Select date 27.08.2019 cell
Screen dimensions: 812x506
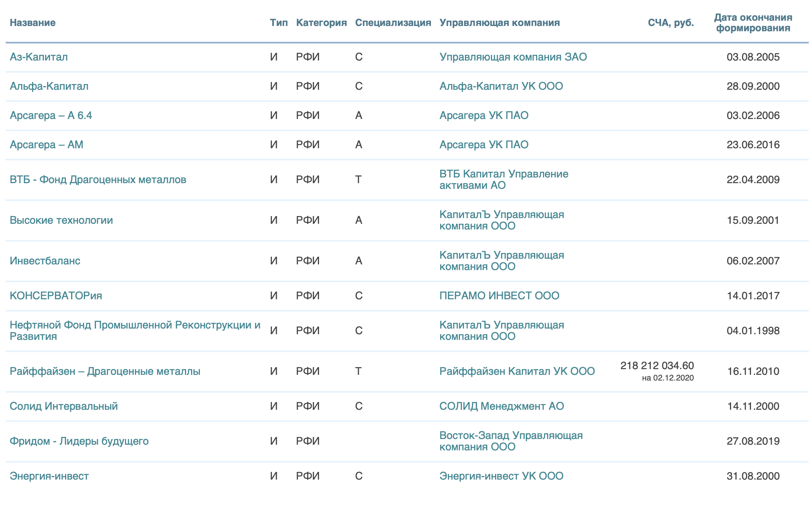click(x=753, y=441)
